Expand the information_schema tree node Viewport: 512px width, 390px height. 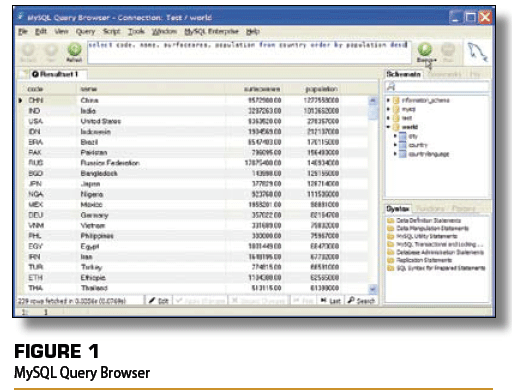(x=388, y=100)
